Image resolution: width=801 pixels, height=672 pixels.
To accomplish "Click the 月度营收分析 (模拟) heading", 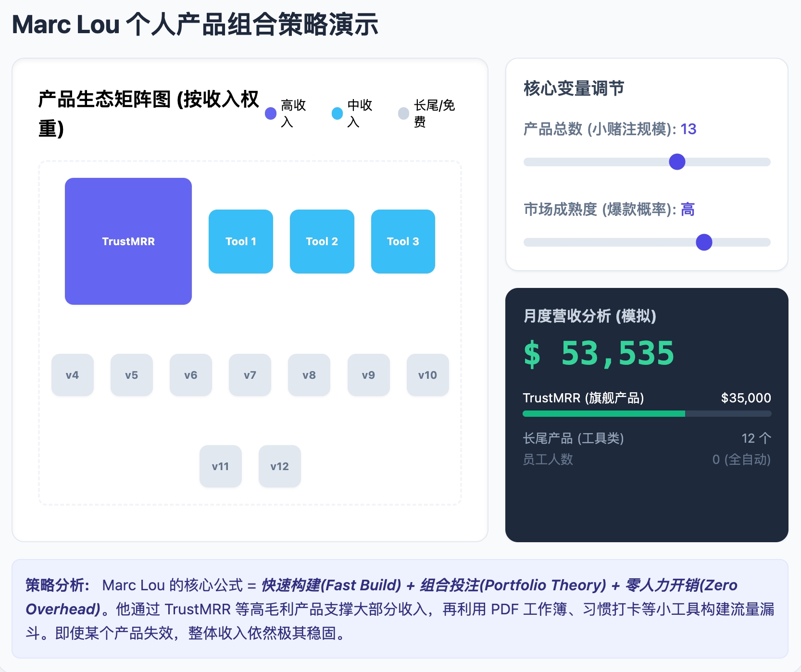I will (x=589, y=316).
